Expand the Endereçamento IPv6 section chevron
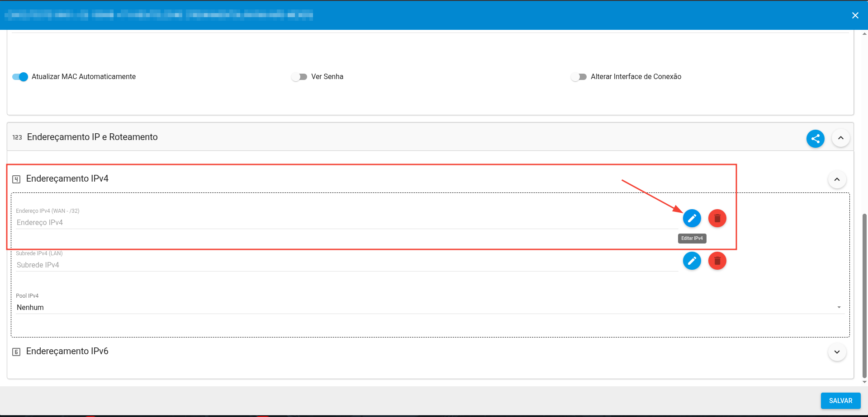Viewport: 868px width, 417px height. pyautogui.click(x=837, y=352)
